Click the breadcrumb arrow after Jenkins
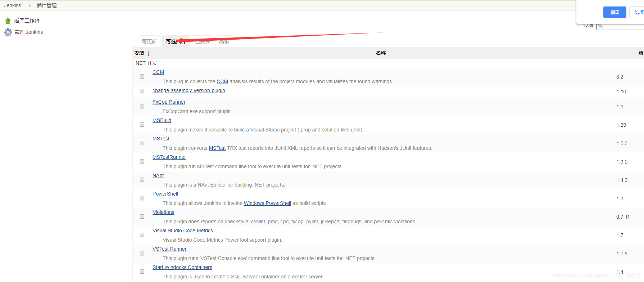 pyautogui.click(x=30, y=5)
